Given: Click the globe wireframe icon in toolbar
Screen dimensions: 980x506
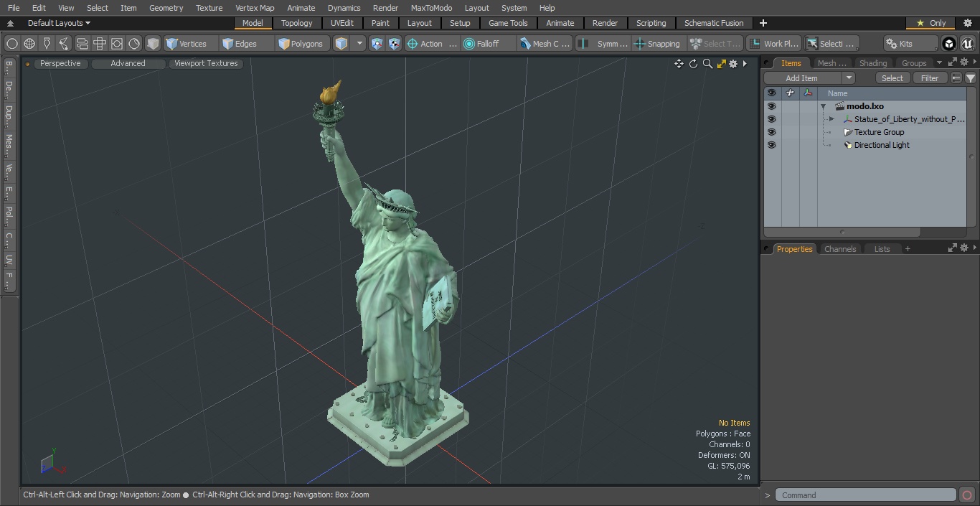Looking at the screenshot, I should [29, 44].
